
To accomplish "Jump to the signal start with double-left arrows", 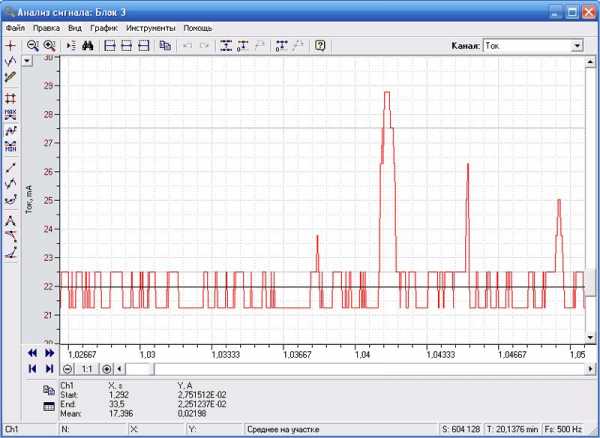I will pyautogui.click(x=32, y=354).
